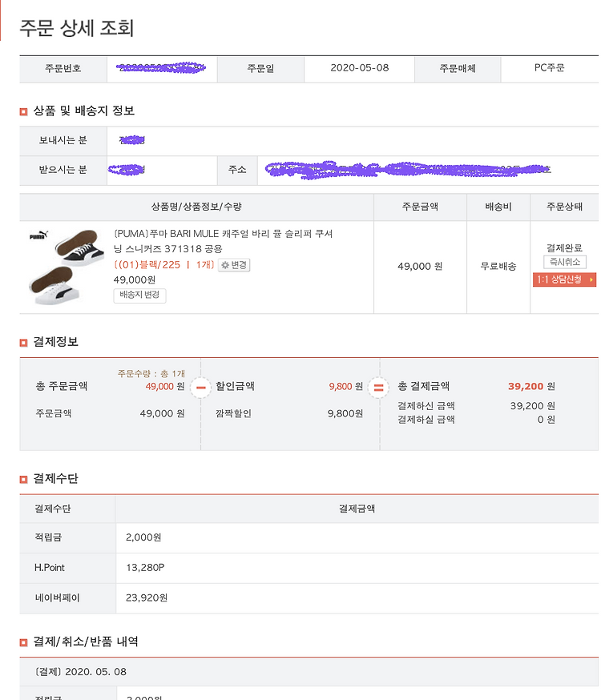Screen dimensions: 601x700
Task: Click the PUMA logo on product image
Action: (x=38, y=235)
